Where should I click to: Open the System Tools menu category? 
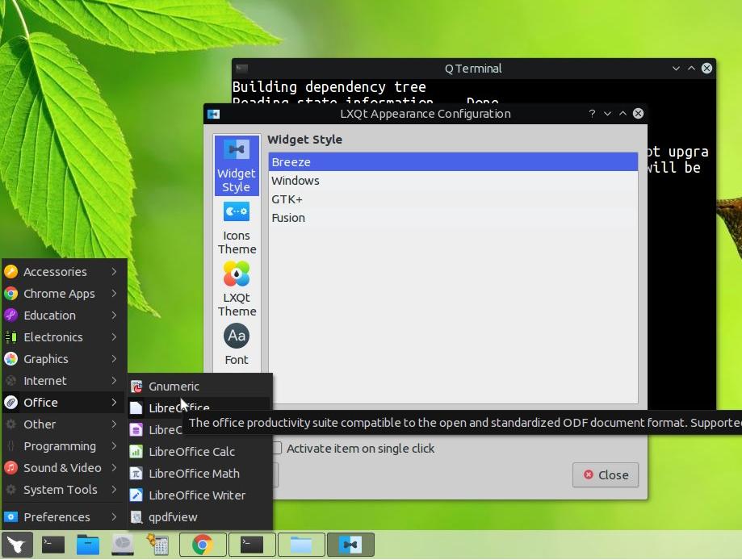pos(65,489)
